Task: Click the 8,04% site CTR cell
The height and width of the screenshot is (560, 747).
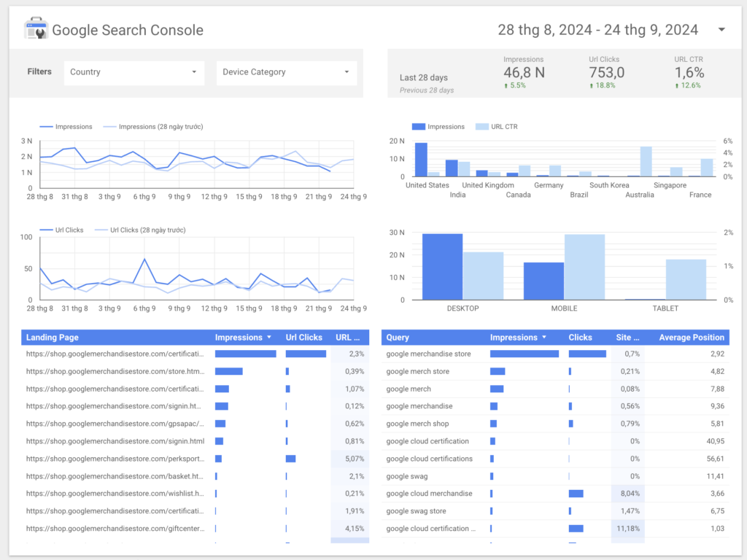Action: (x=627, y=494)
